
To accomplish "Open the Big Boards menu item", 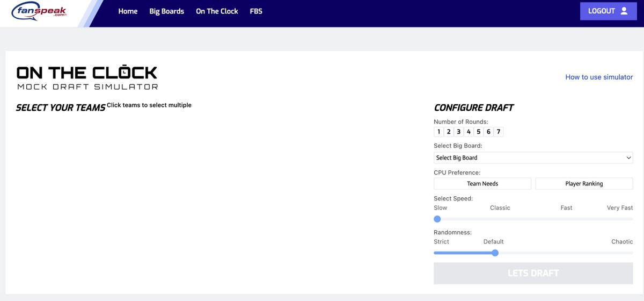I will [166, 11].
